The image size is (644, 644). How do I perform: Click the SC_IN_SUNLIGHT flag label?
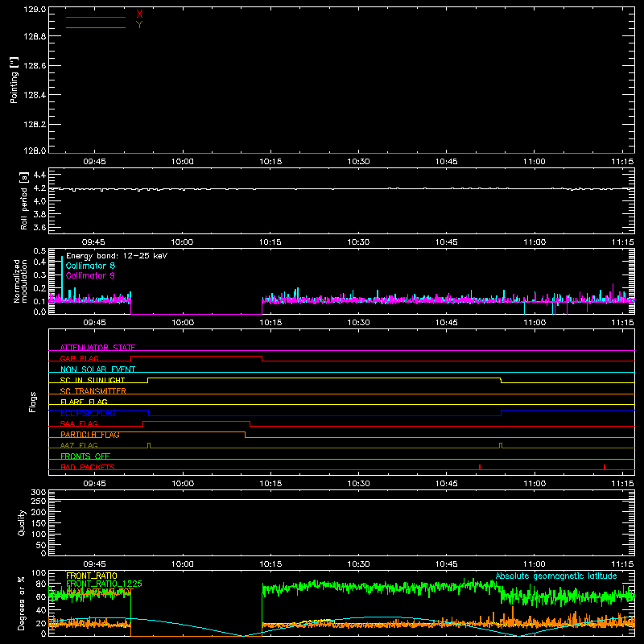coord(93,380)
